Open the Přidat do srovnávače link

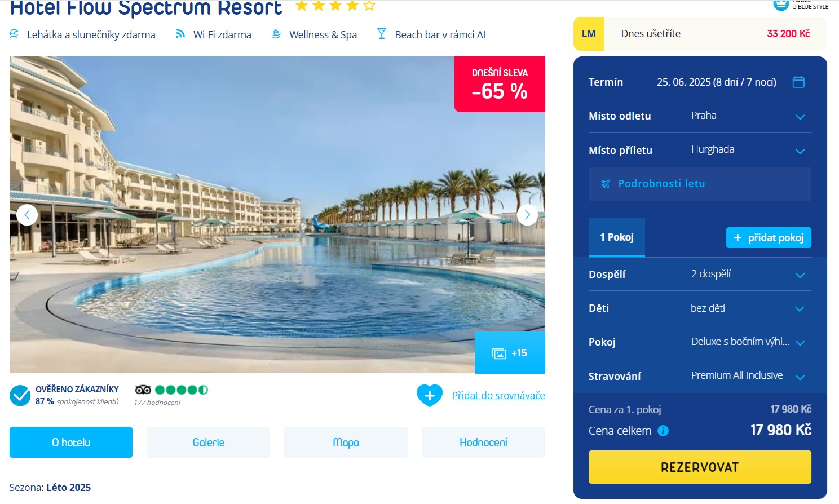[498, 395]
